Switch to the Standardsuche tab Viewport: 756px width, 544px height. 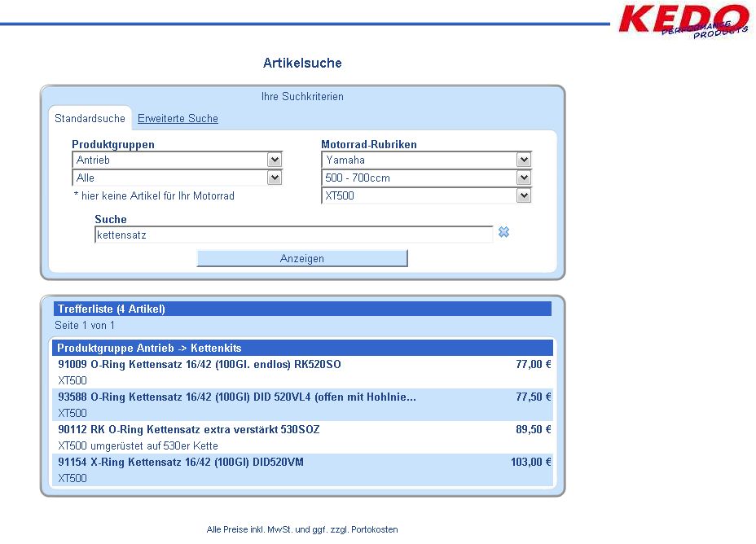90,119
